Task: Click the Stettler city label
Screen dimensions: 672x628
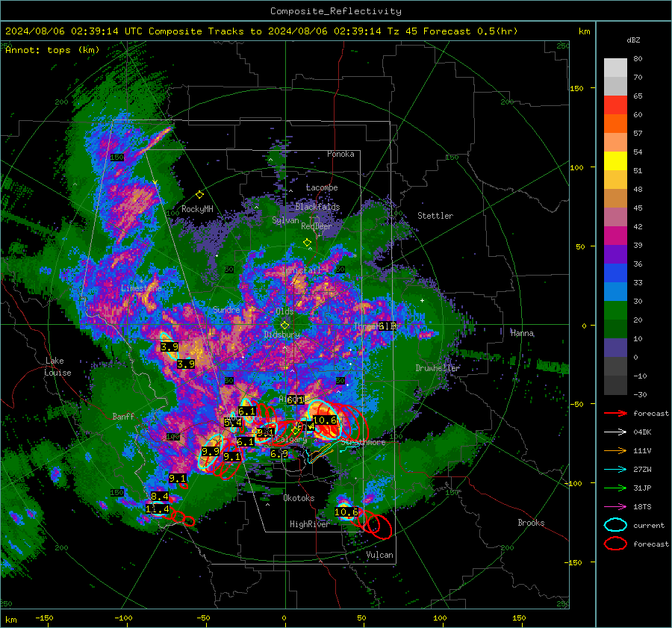Action: [x=435, y=216]
